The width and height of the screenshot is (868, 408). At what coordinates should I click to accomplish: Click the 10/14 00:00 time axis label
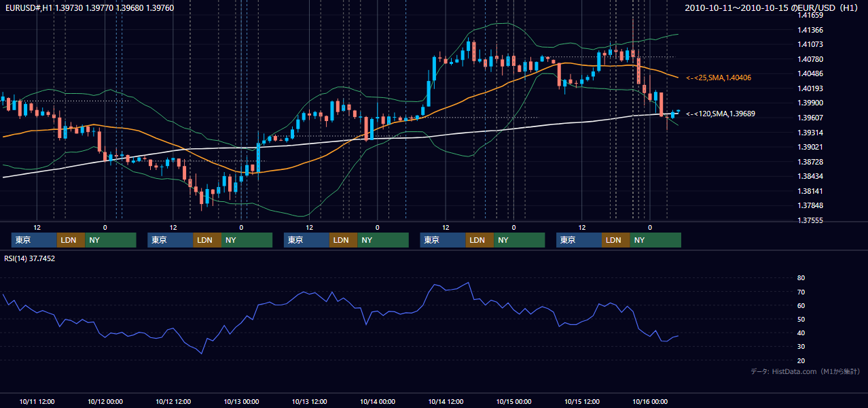pos(377,401)
